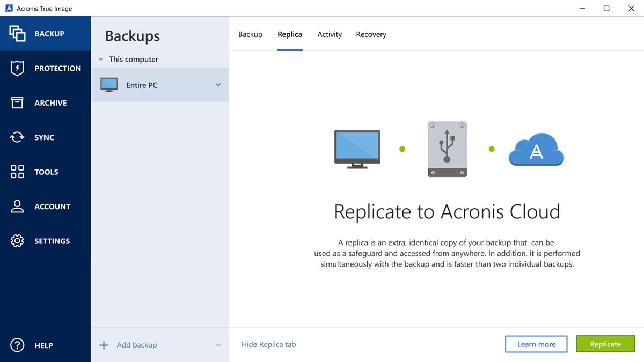The image size is (644, 362).
Task: Open the Settings gear icon
Action: pos(17,241)
